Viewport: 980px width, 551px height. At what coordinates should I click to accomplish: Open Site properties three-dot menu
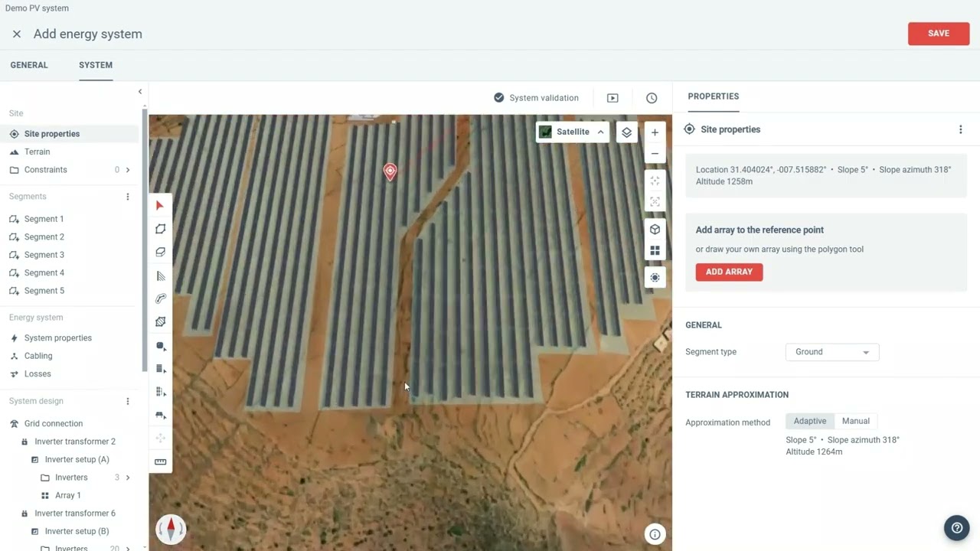pyautogui.click(x=961, y=129)
